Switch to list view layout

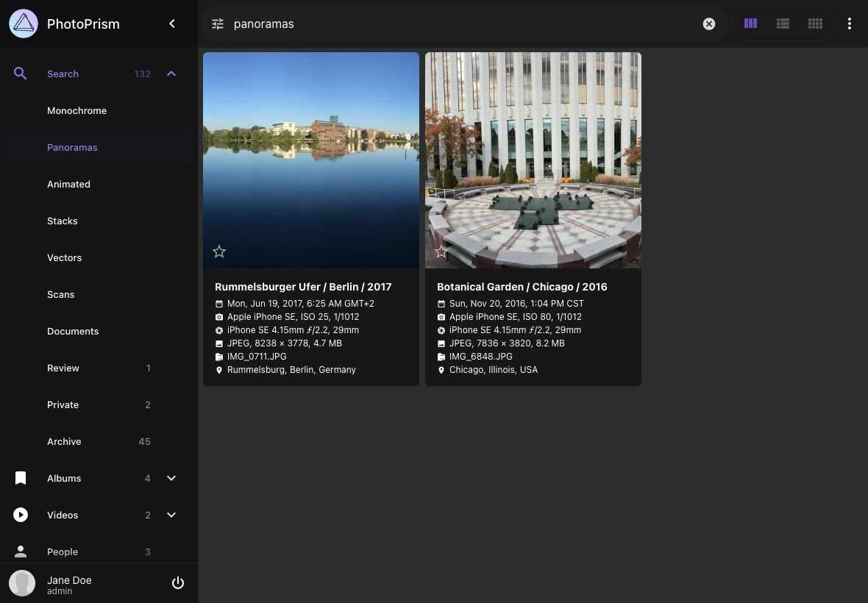pos(783,24)
